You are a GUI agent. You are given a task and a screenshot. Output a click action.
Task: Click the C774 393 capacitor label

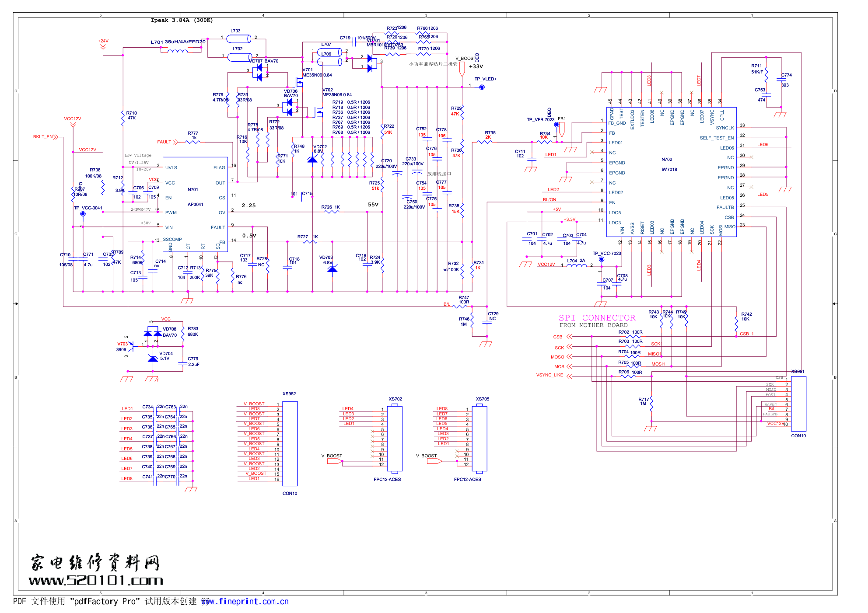(786, 80)
